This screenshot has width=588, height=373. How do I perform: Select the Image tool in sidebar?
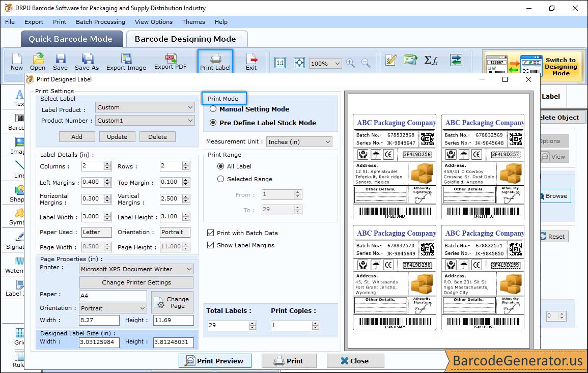[17, 146]
